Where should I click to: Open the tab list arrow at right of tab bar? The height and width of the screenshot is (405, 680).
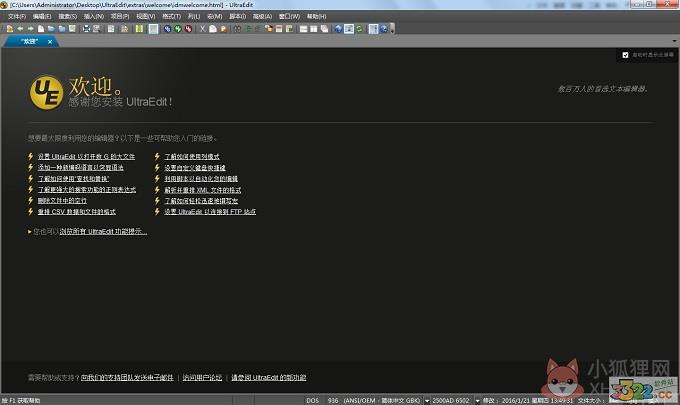pos(674,41)
